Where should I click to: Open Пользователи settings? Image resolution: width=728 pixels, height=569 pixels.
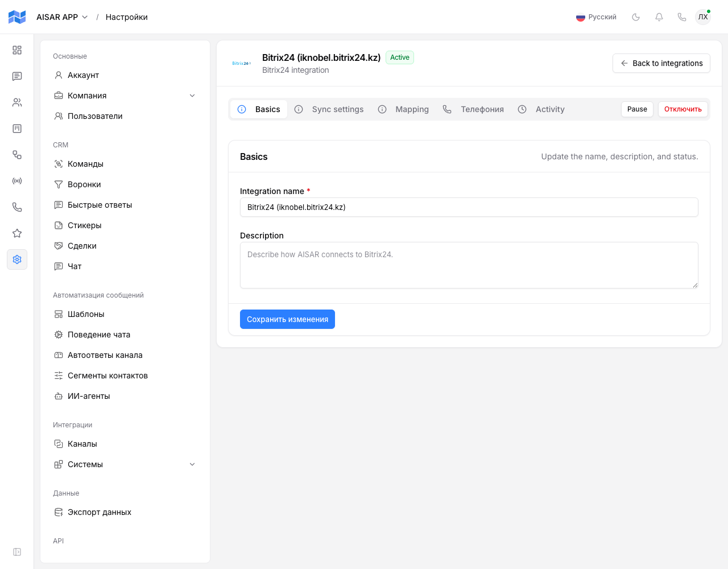pos(125,116)
